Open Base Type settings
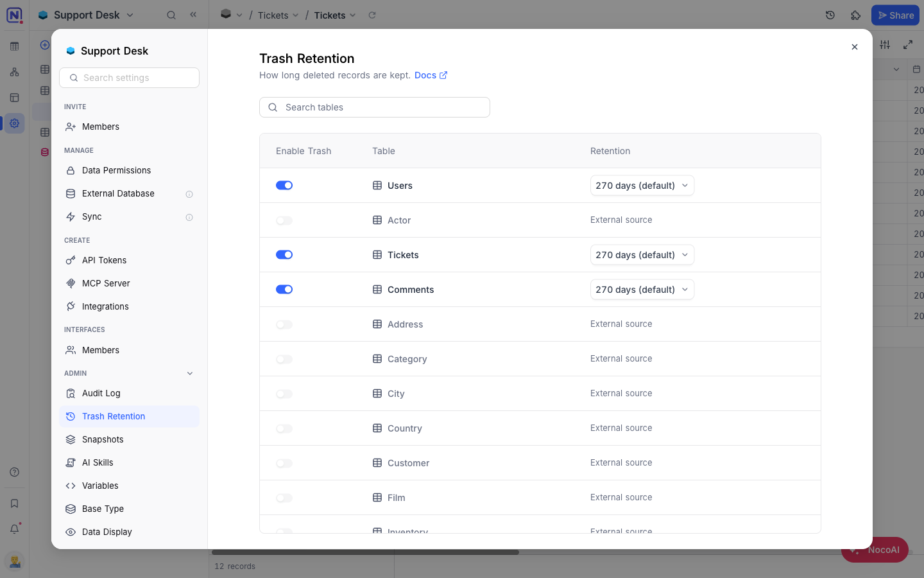This screenshot has height=578, width=924. (129, 509)
